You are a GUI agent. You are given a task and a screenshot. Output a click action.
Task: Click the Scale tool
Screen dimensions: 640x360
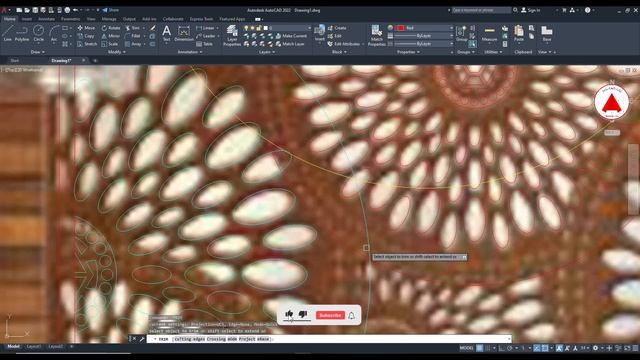pos(110,44)
